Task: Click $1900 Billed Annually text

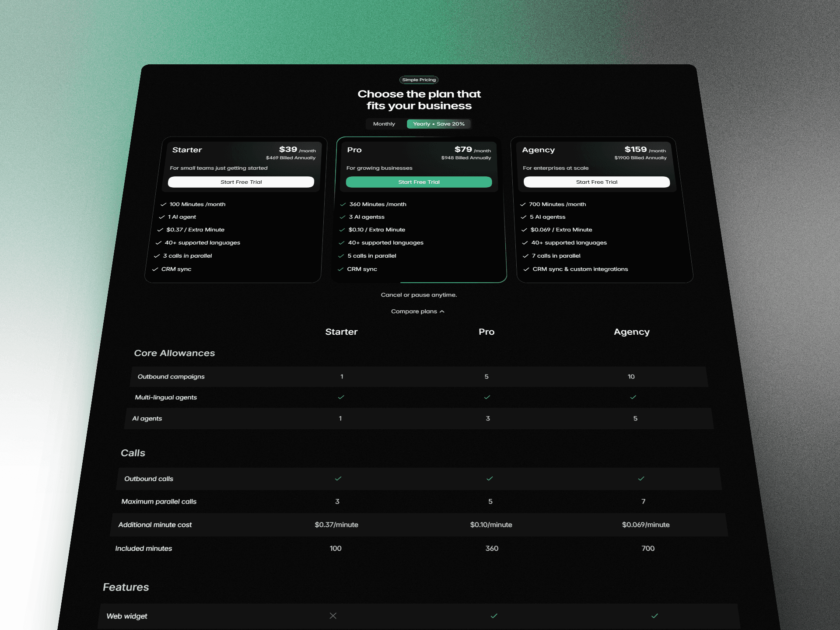Action: pos(640,158)
